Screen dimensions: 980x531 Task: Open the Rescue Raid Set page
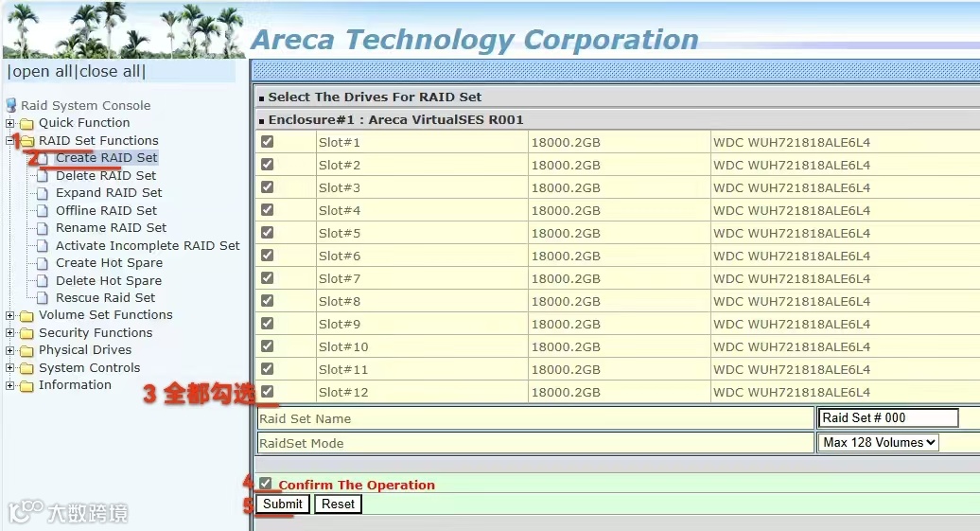[105, 298]
